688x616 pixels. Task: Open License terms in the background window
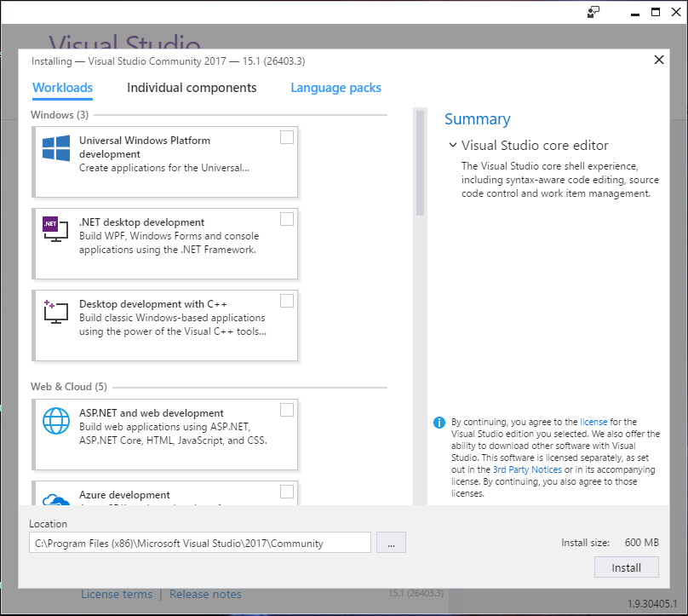tap(117, 594)
